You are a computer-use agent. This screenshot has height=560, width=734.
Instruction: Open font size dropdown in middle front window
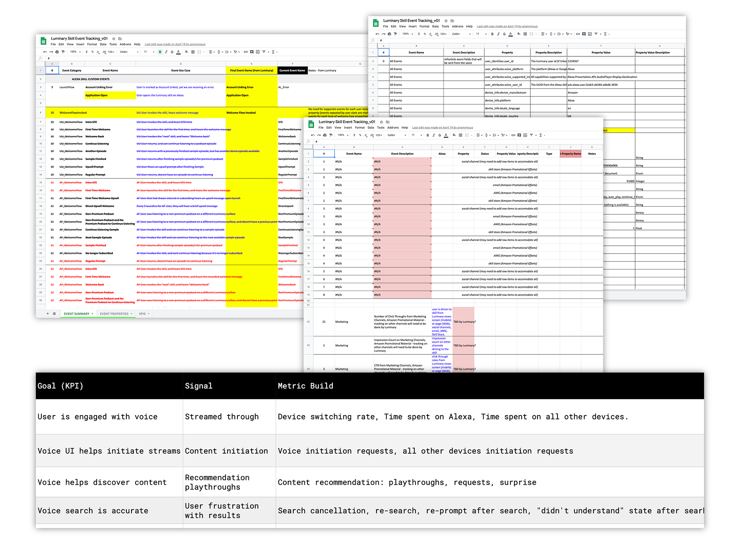pyautogui.click(x=416, y=135)
